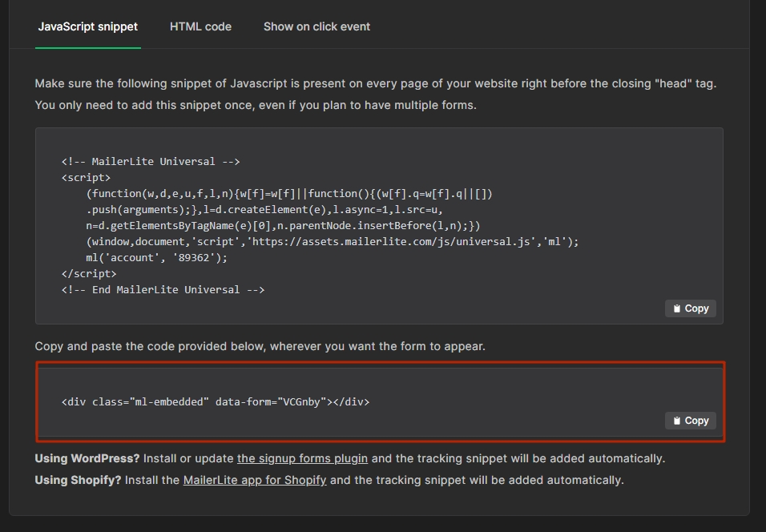
Task: Click the opening "<script>" tag line
Action: point(86,178)
